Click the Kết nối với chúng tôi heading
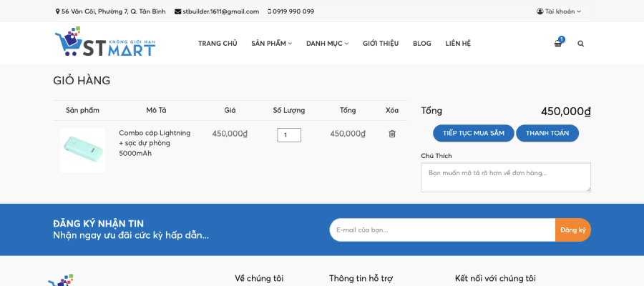This screenshot has width=644, height=286. coord(495,279)
